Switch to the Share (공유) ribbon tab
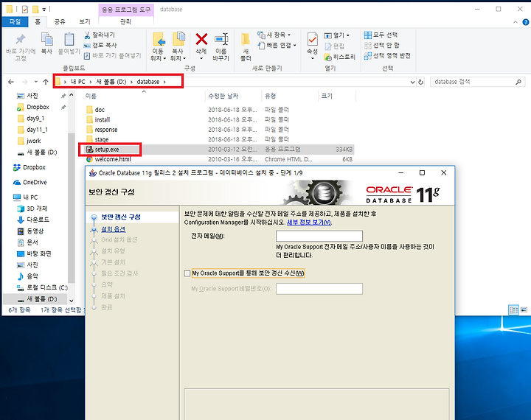The height and width of the screenshot is (420, 531). click(60, 21)
